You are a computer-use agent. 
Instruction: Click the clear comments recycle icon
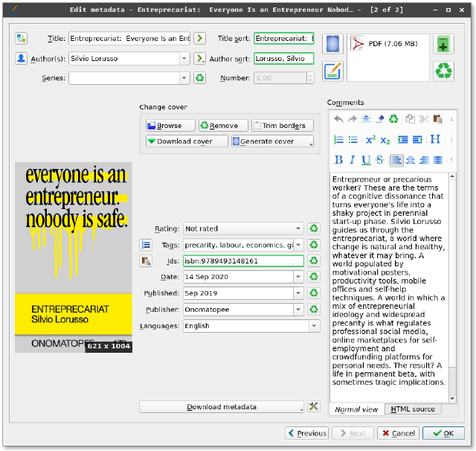tap(393, 119)
